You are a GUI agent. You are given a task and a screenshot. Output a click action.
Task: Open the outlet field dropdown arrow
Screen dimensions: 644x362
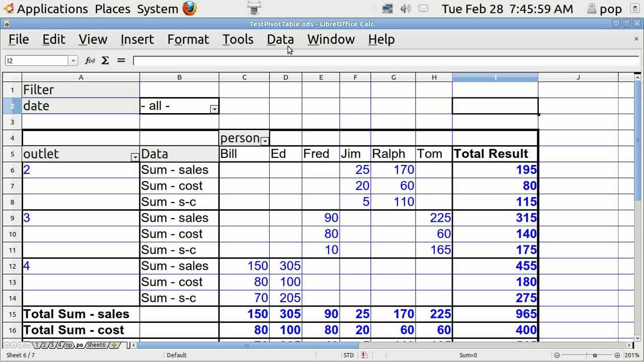(x=135, y=157)
